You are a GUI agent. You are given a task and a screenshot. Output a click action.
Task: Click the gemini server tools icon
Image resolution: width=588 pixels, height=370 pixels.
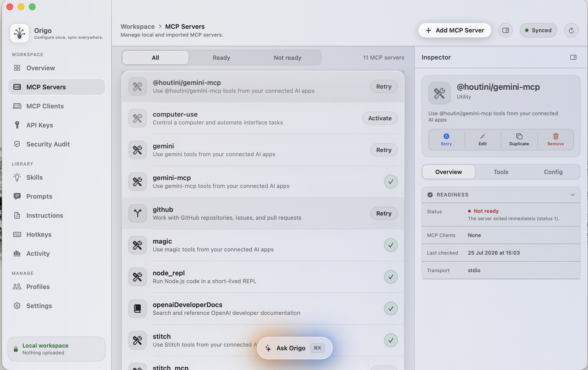pos(138,150)
